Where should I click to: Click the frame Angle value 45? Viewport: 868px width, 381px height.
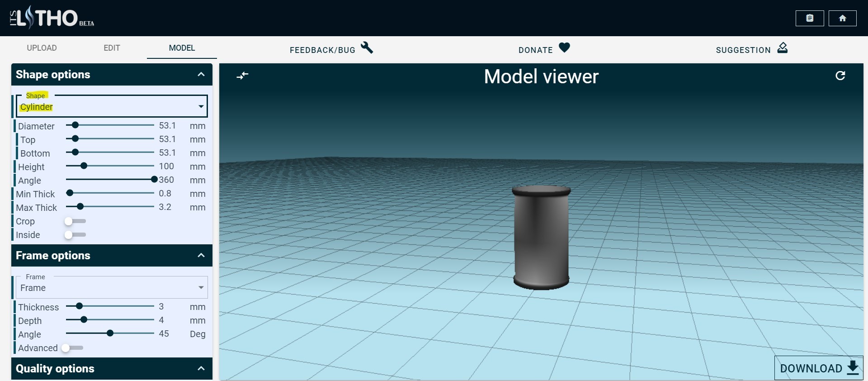click(164, 333)
